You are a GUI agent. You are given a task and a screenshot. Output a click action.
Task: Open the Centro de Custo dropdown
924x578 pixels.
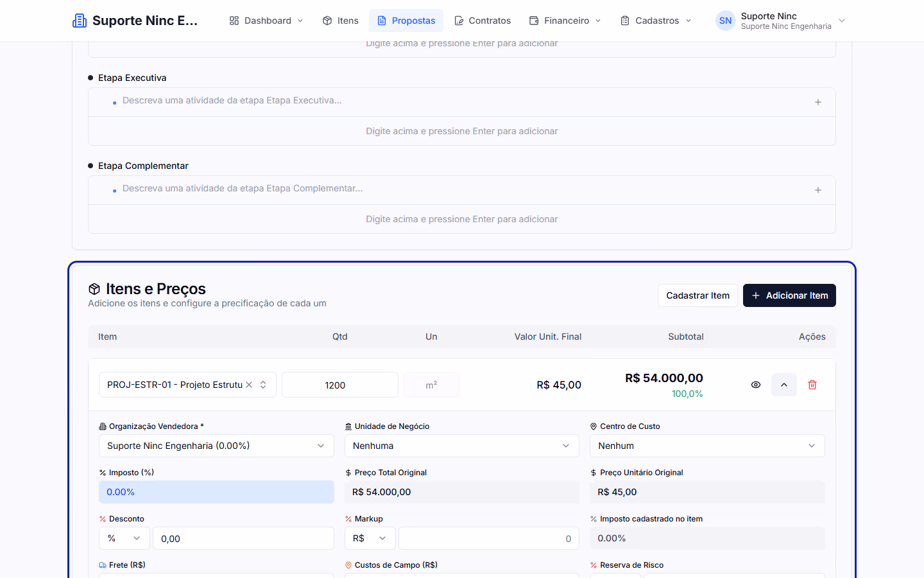(x=707, y=446)
